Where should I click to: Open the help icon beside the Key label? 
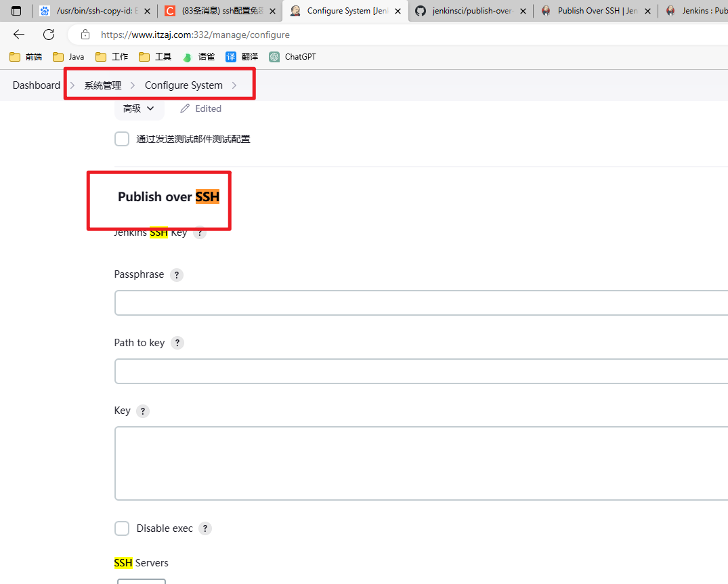coord(143,411)
